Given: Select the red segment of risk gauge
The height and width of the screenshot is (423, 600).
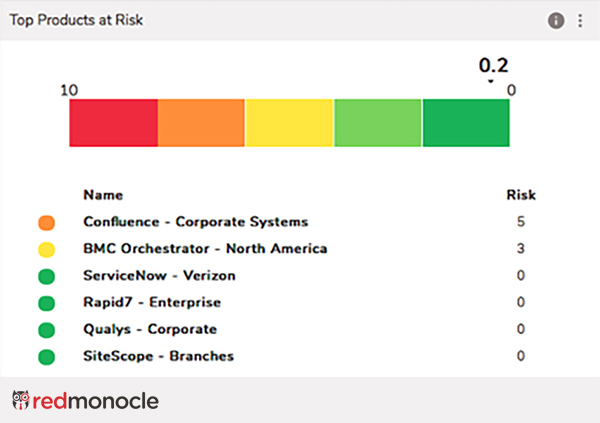Looking at the screenshot, I should pyautogui.click(x=113, y=123).
